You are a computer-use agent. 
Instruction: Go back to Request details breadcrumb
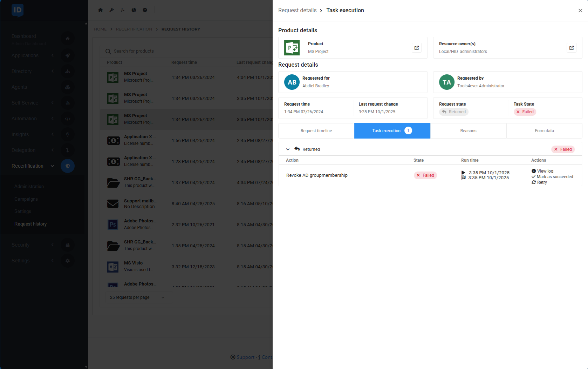point(297,11)
